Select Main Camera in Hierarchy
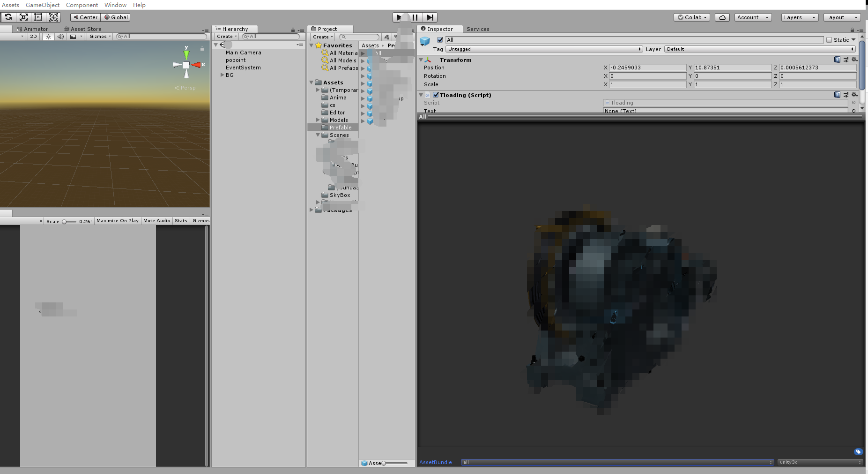This screenshot has width=868, height=474. pos(244,53)
